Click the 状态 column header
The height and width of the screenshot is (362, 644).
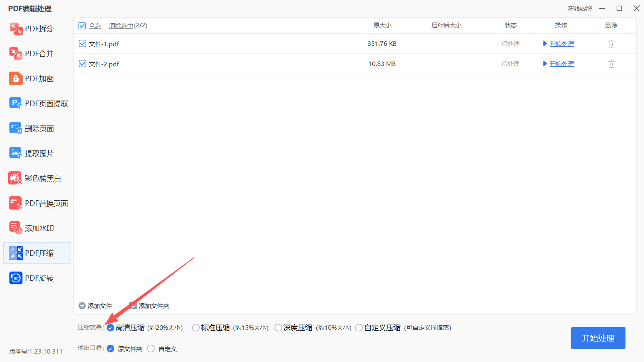[511, 25]
